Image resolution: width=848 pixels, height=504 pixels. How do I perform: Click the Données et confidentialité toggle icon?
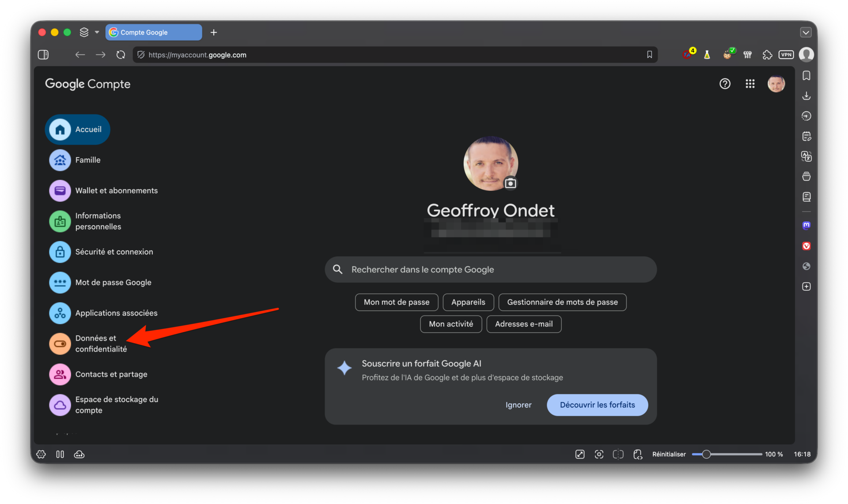coord(60,344)
